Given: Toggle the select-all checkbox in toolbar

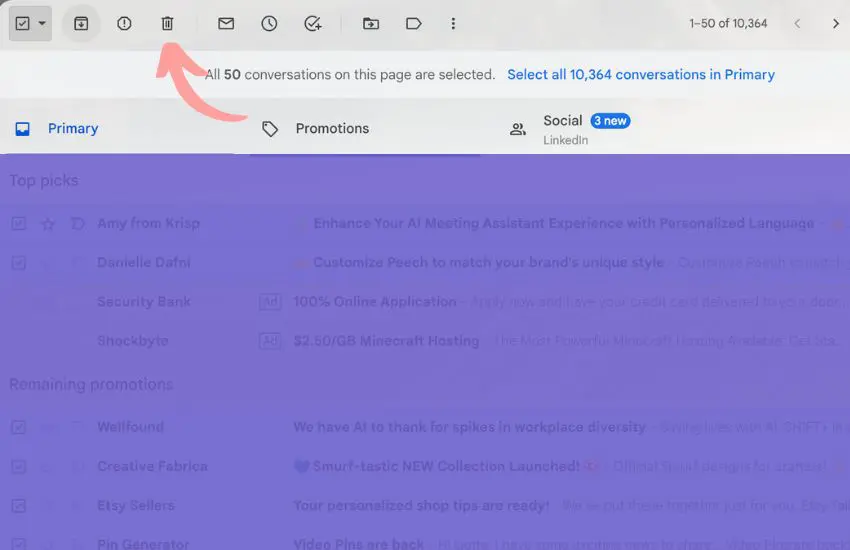Looking at the screenshot, I should [22, 23].
